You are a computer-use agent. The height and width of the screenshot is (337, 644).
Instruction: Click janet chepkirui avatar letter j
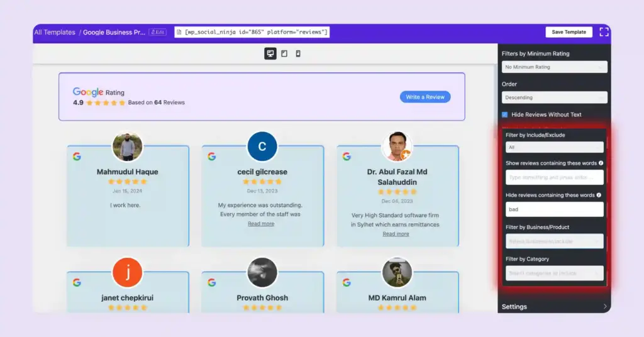pyautogui.click(x=127, y=273)
